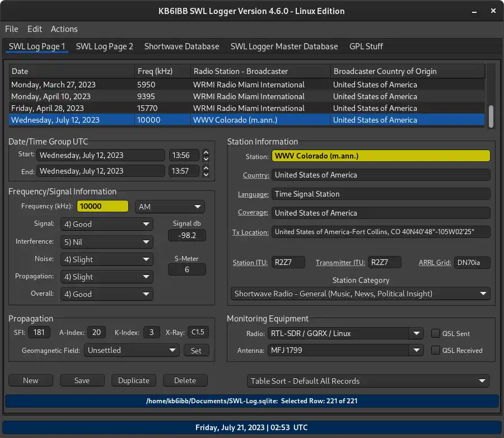504x438 pixels.
Task: Open the Geomagnetic Field dropdown
Action: point(132,350)
